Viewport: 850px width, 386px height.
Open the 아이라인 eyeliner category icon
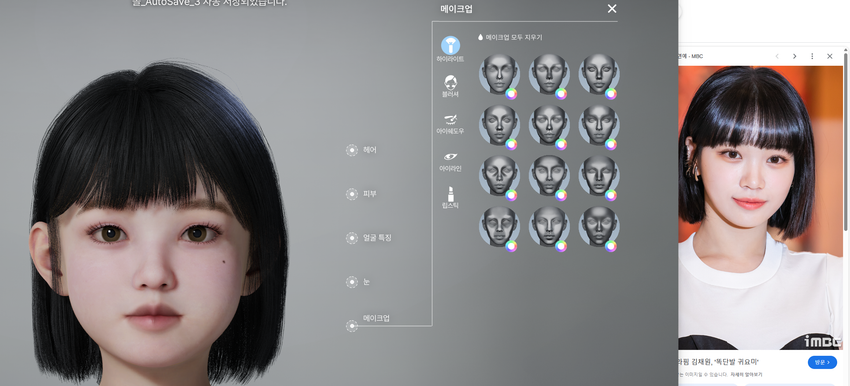click(450, 157)
